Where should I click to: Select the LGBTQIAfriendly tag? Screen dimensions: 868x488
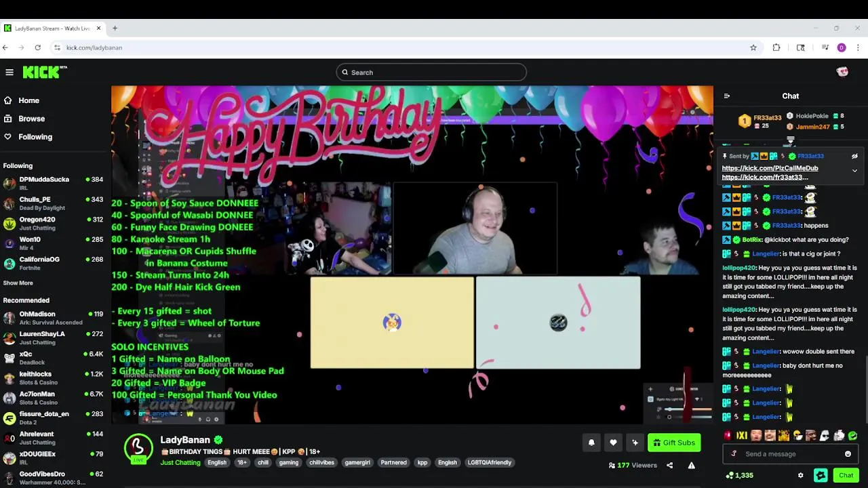tap(490, 463)
